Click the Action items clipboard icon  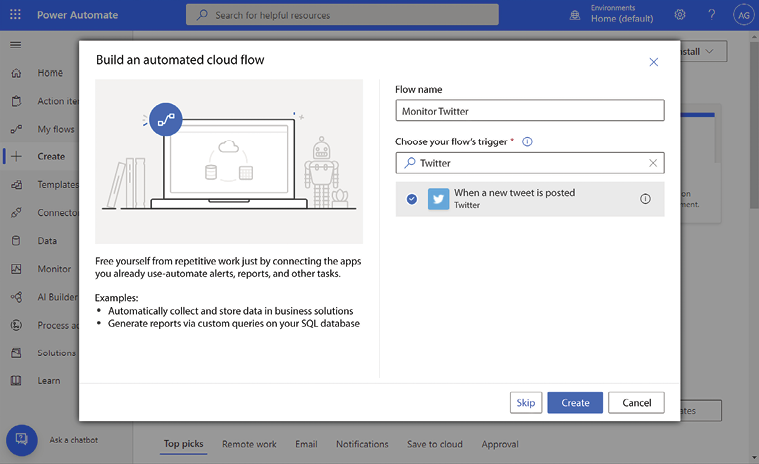click(16, 101)
